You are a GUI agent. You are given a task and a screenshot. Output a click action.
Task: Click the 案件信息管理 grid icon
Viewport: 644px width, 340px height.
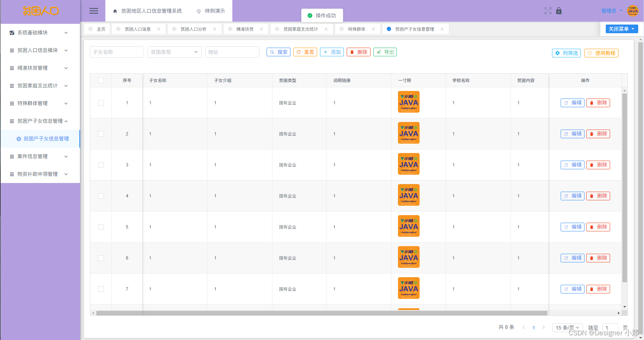pos(12,157)
